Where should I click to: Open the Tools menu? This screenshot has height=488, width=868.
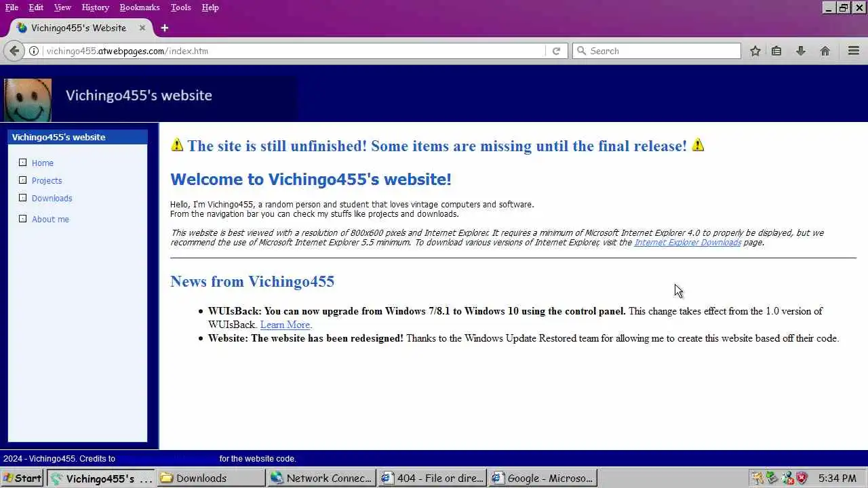180,7
